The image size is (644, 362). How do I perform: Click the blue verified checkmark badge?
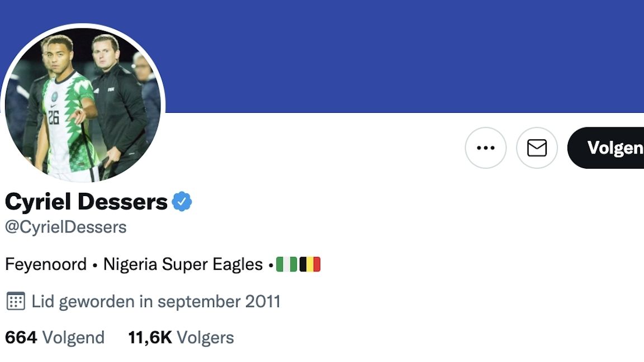[x=182, y=202]
